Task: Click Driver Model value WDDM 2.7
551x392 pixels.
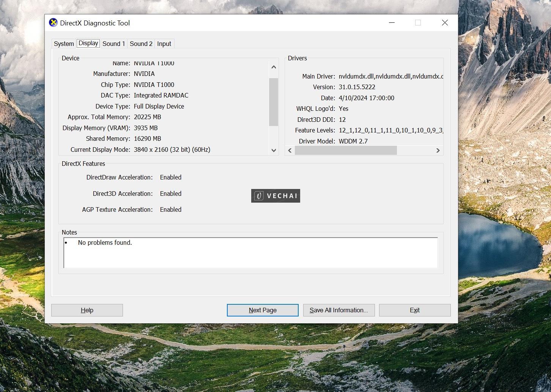Action: click(x=353, y=141)
